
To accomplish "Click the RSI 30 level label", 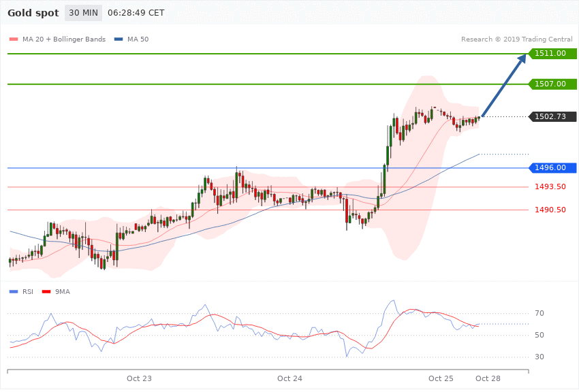I will [x=539, y=357].
